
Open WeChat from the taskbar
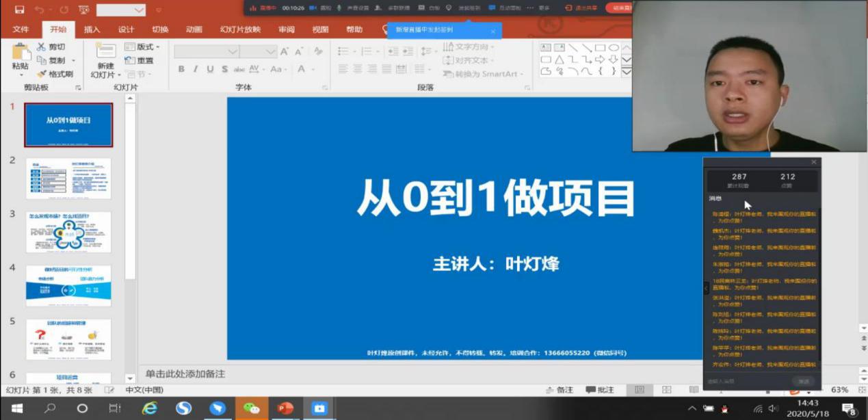[252, 408]
